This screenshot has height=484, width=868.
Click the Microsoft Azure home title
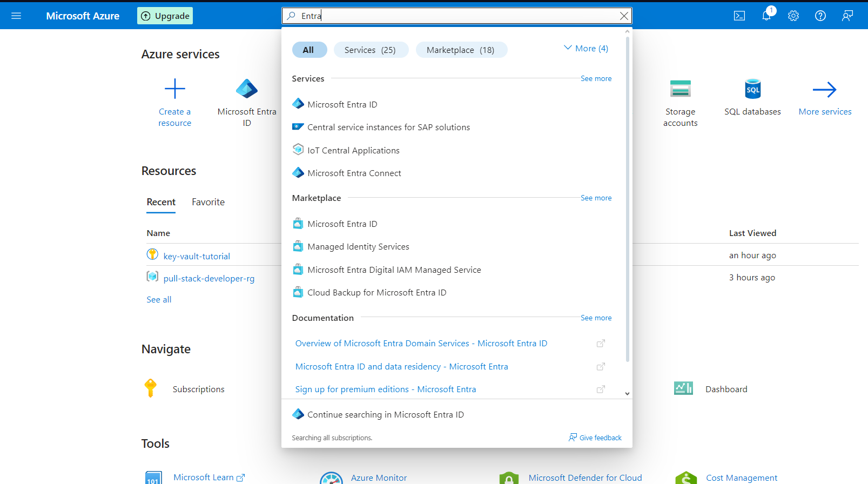(x=83, y=16)
